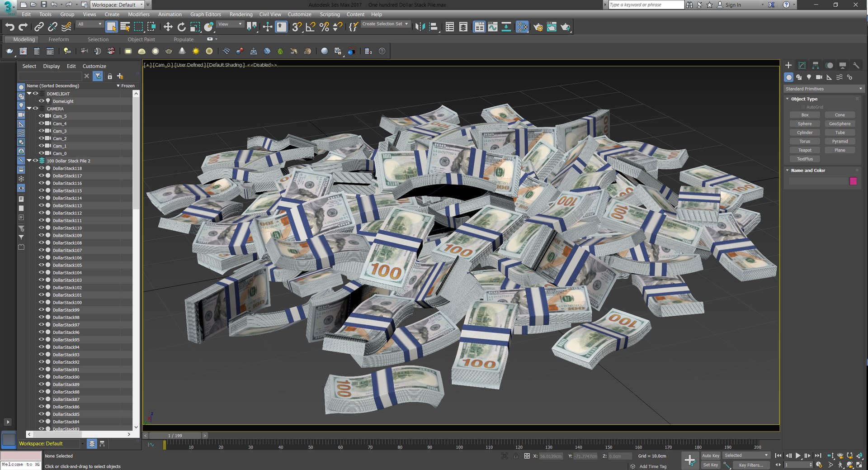Image resolution: width=868 pixels, height=470 pixels.
Task: Create a Teapot primitive button
Action: coord(805,150)
